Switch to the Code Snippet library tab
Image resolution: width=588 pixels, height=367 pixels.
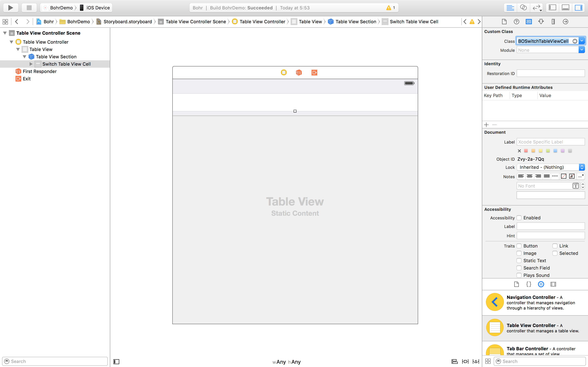[x=529, y=284]
